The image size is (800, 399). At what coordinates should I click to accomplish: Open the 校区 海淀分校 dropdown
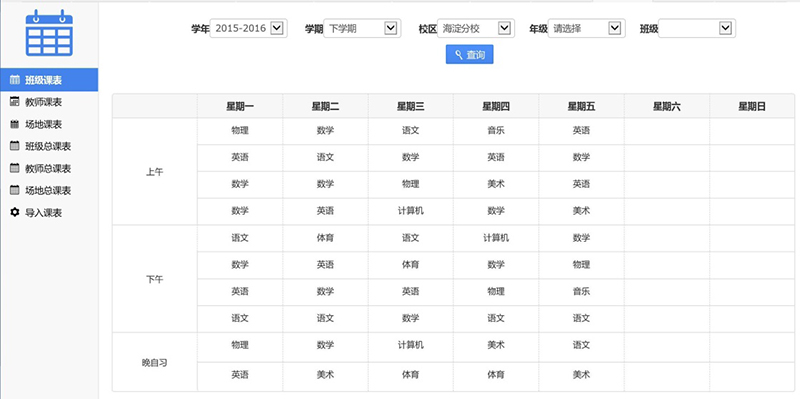click(x=476, y=29)
